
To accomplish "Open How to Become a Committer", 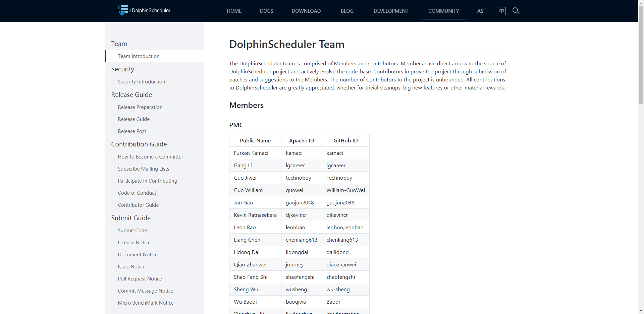I will 150,157.
